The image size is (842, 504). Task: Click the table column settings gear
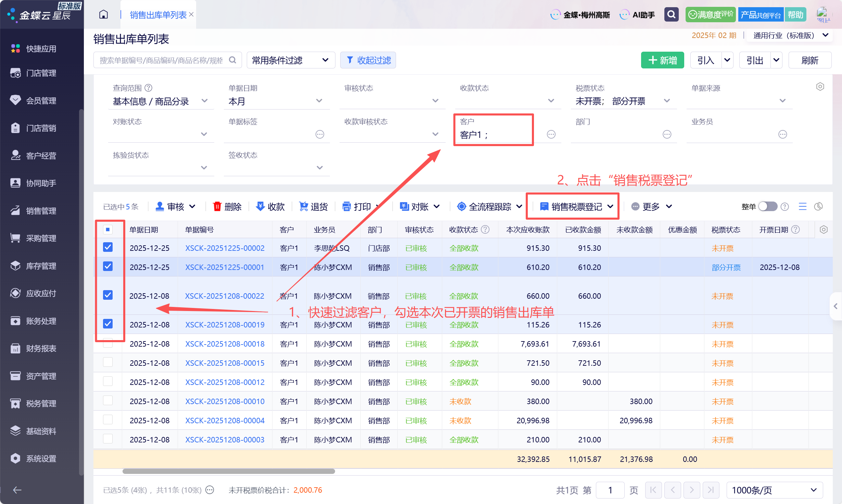click(824, 230)
